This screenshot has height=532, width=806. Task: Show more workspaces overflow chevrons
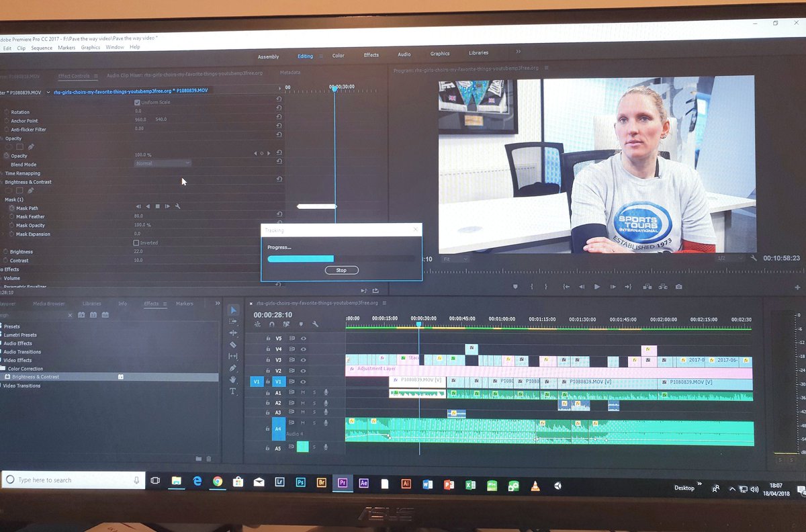click(519, 52)
